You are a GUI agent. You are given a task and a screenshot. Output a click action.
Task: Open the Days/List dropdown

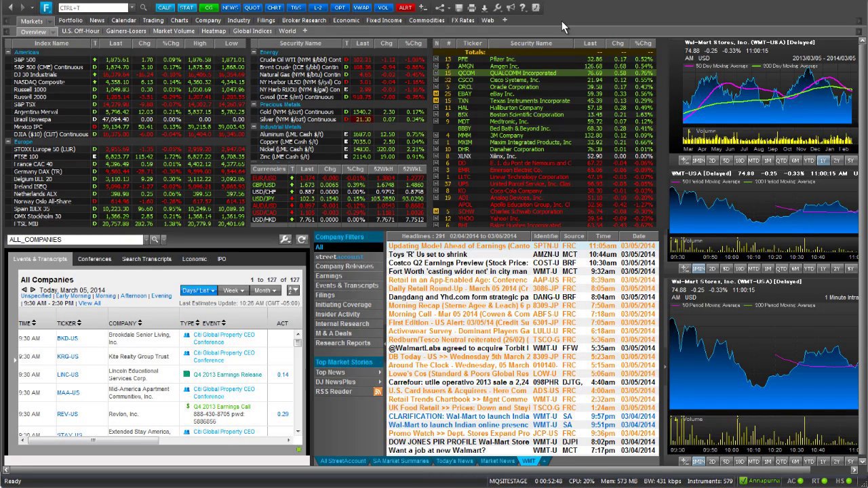click(198, 291)
